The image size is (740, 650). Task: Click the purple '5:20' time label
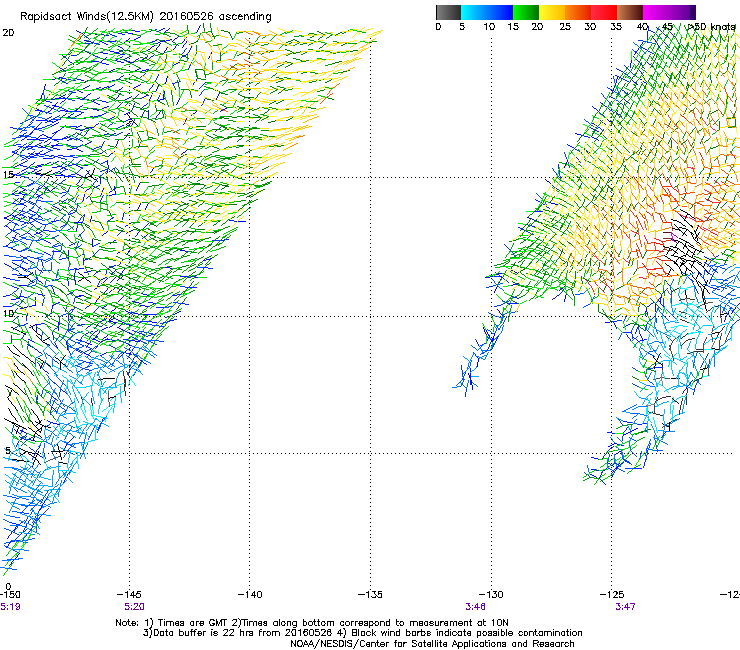(135, 607)
